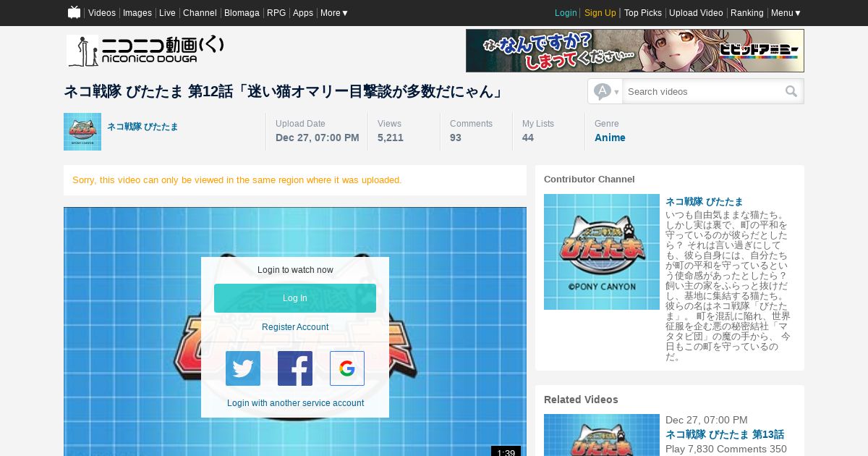
Task: Sign in with the Facebook icon
Action: click(x=295, y=368)
